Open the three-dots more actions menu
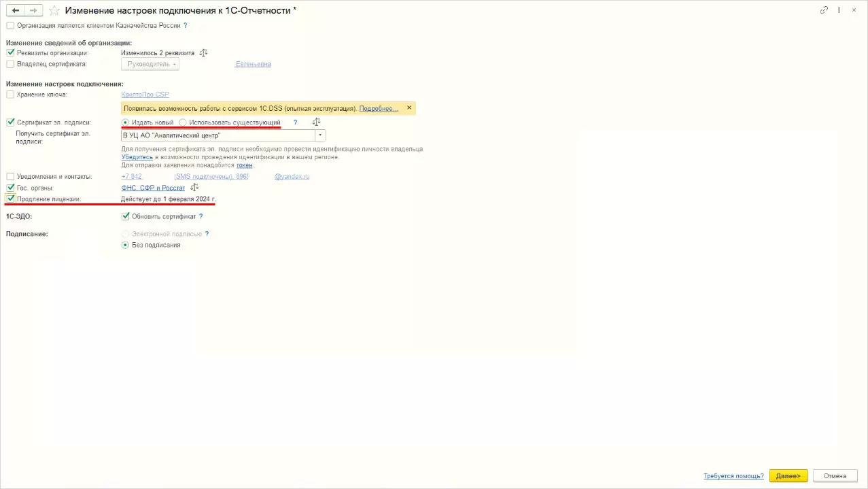This screenshot has width=868, height=489. tap(840, 10)
